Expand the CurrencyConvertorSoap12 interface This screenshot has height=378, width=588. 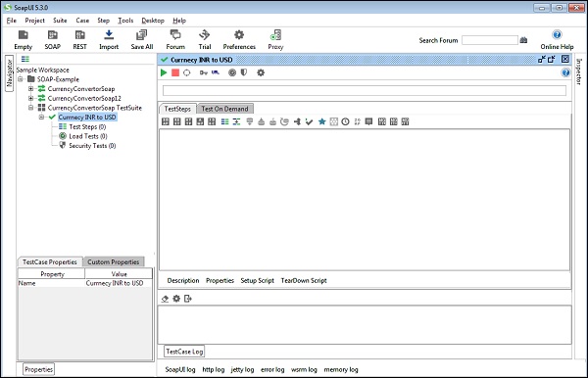click(x=30, y=98)
